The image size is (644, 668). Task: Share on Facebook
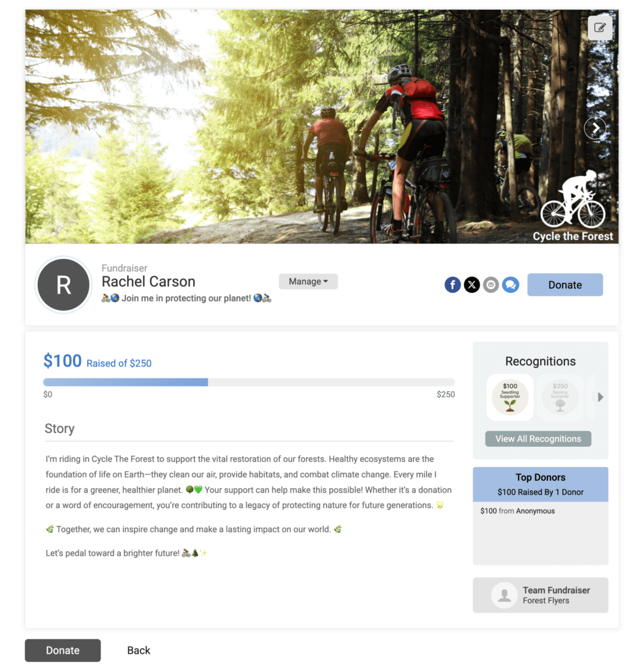tap(452, 284)
